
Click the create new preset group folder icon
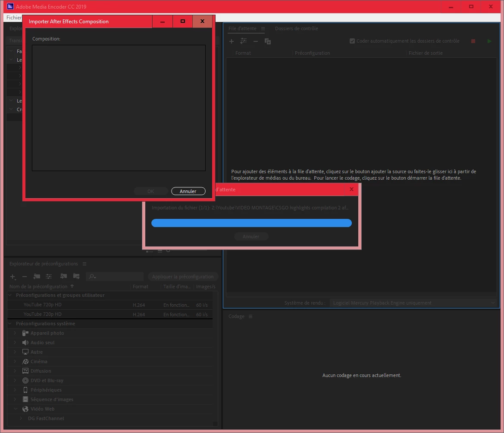(37, 276)
